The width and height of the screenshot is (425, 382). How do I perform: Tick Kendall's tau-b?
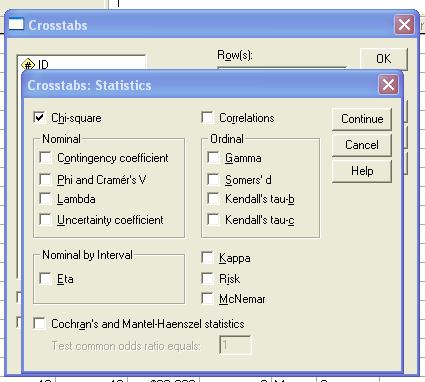pos(213,199)
